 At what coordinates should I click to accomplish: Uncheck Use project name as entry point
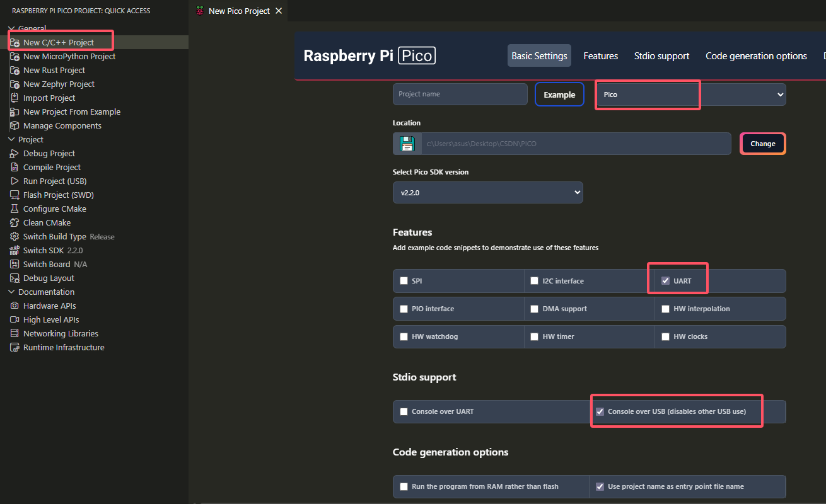click(600, 486)
